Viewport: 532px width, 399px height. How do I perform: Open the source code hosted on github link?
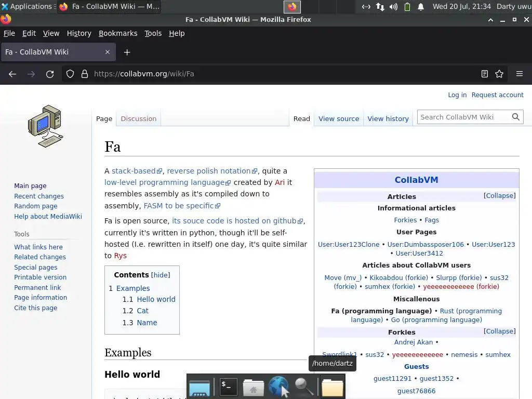pyautogui.click(x=237, y=221)
